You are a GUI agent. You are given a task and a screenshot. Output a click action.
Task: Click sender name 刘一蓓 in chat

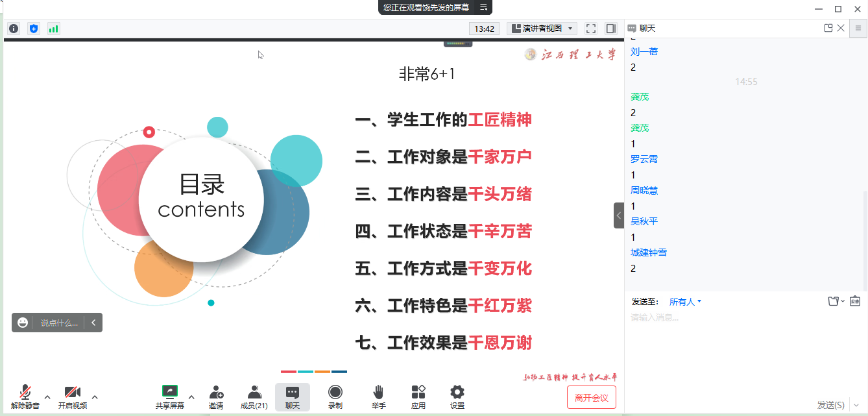point(644,51)
